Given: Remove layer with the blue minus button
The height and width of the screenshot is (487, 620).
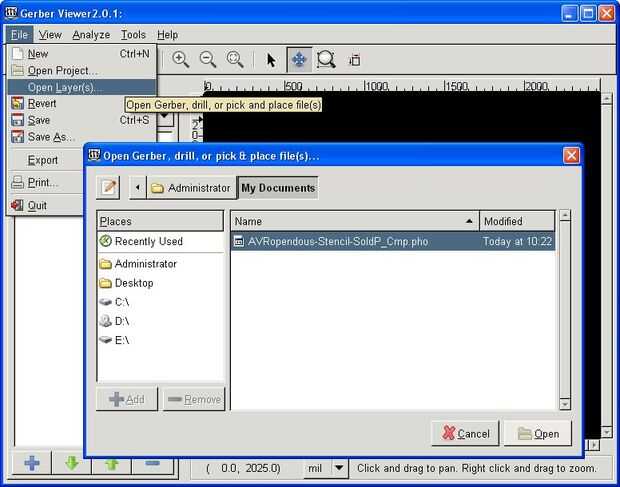Looking at the screenshot, I should (153, 465).
